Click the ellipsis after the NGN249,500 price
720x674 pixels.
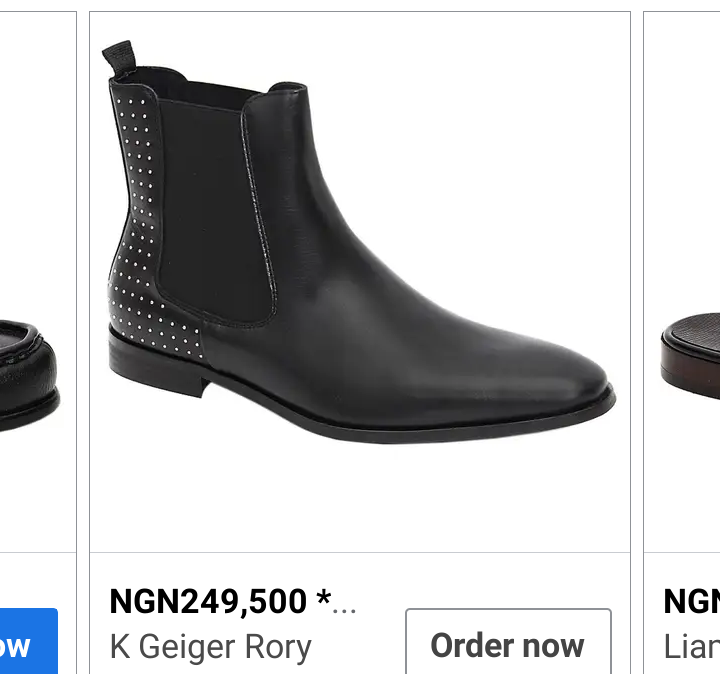tap(344, 603)
